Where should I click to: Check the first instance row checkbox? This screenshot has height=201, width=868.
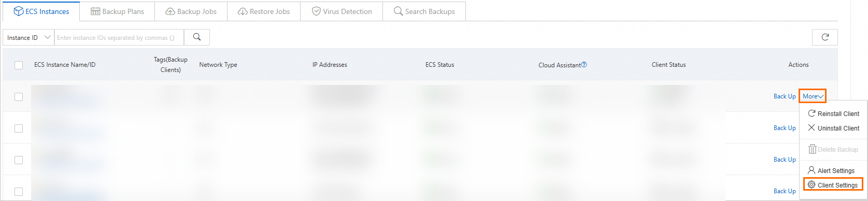pyautogui.click(x=19, y=97)
